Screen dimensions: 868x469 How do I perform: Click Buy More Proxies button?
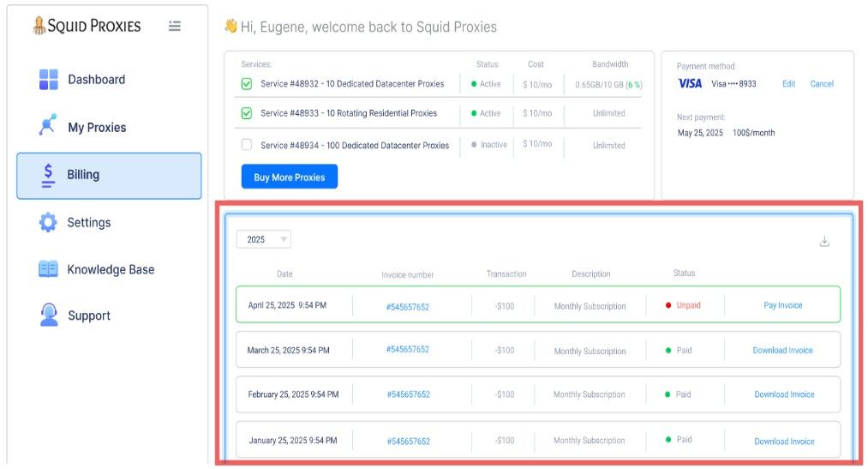coord(290,177)
